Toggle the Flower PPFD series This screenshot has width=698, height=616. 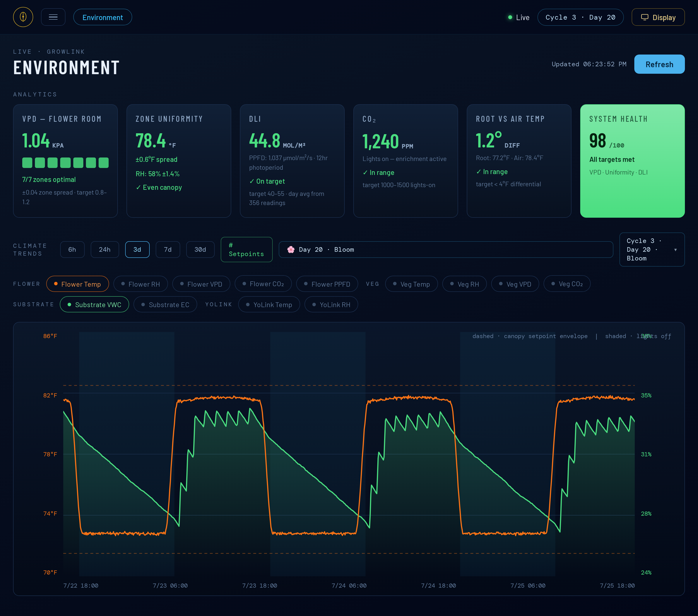[x=327, y=284]
